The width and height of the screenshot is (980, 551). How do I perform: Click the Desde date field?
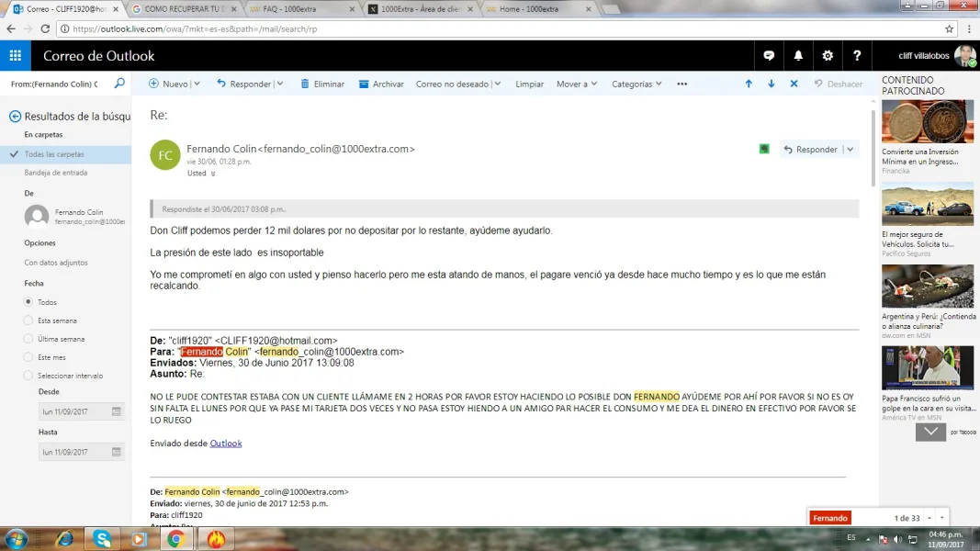click(81, 411)
